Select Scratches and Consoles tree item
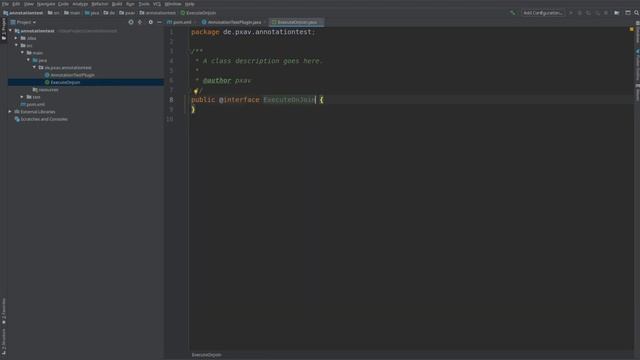 tap(41, 119)
